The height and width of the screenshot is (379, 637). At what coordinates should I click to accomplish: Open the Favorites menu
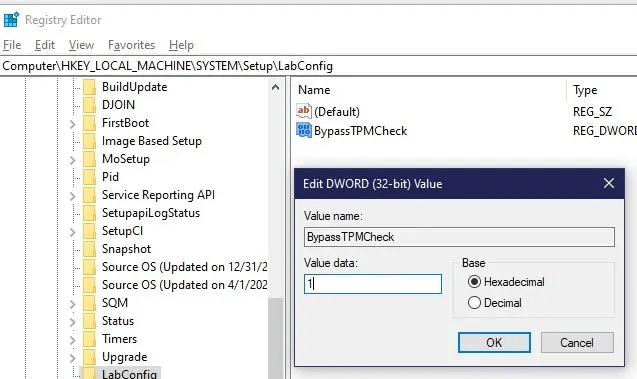(131, 45)
